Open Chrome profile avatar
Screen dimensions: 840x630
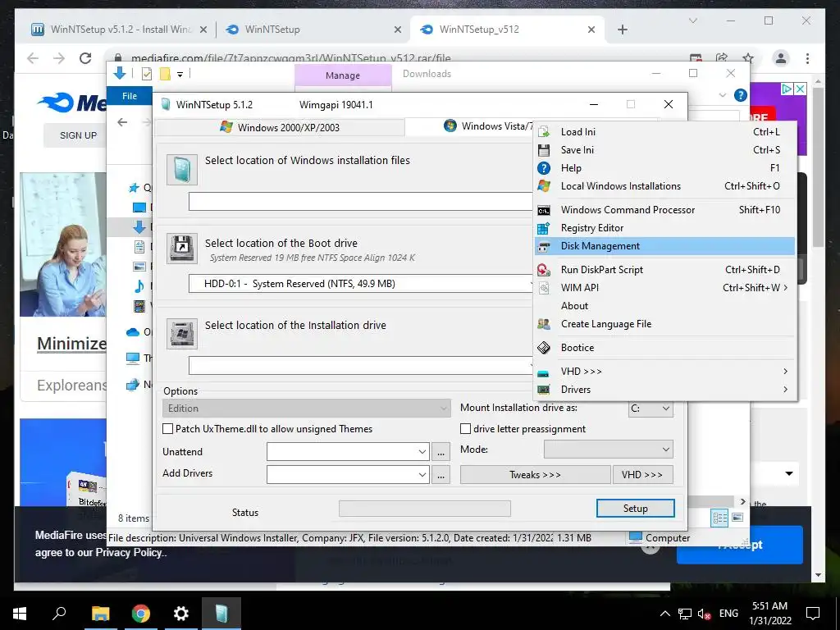(781, 58)
